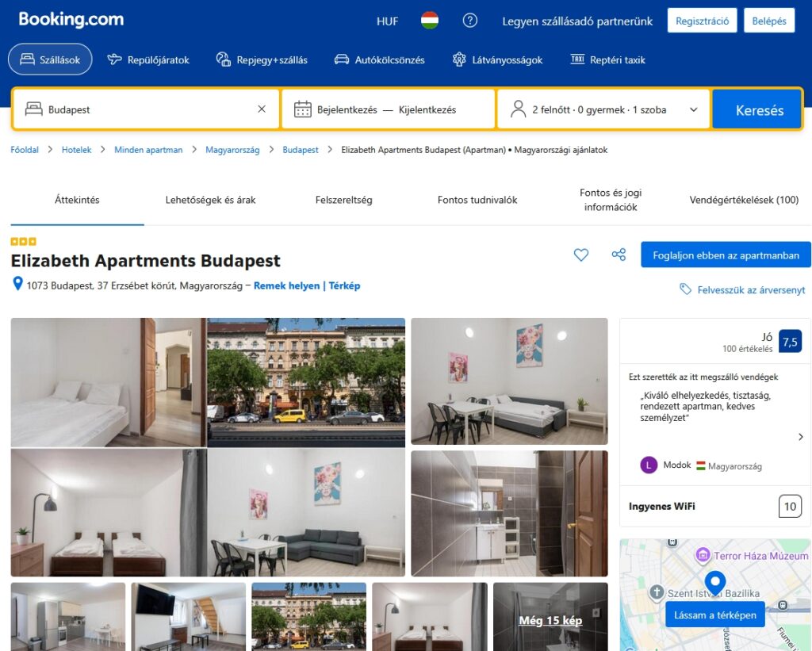Image resolution: width=812 pixels, height=651 pixels.
Task: Open the Vendégértékelések (100) tab
Action: (x=744, y=200)
